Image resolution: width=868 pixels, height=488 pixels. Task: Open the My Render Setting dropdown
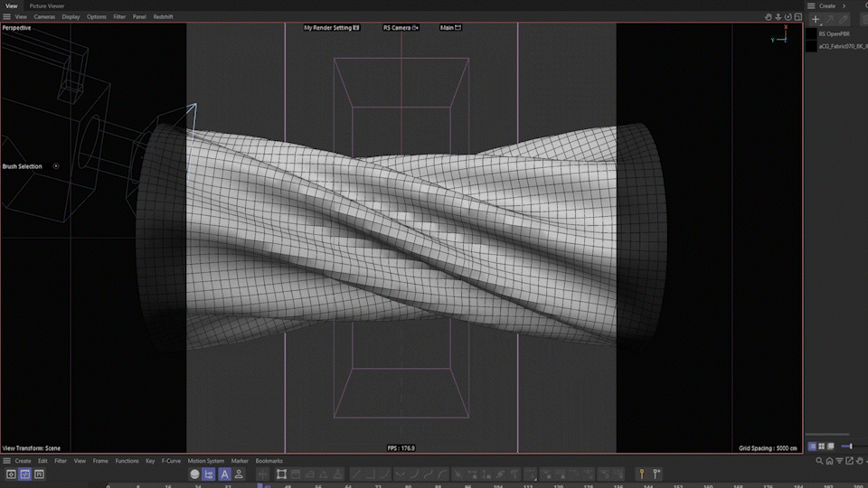332,28
